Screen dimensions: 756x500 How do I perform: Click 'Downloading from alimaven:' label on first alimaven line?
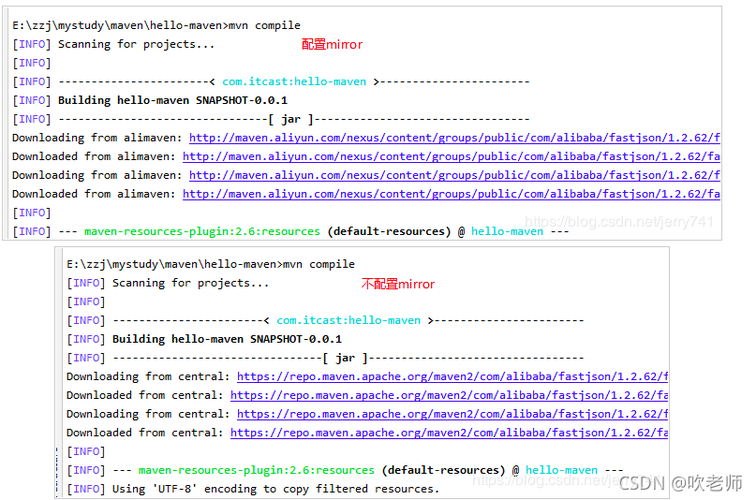tap(97, 138)
